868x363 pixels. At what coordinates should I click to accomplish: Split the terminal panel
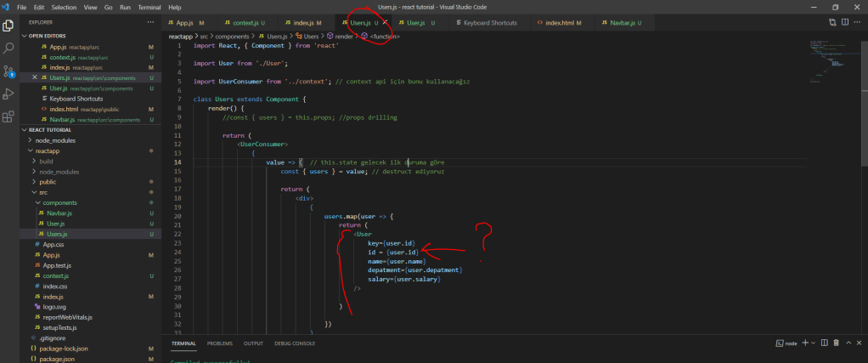click(823, 343)
